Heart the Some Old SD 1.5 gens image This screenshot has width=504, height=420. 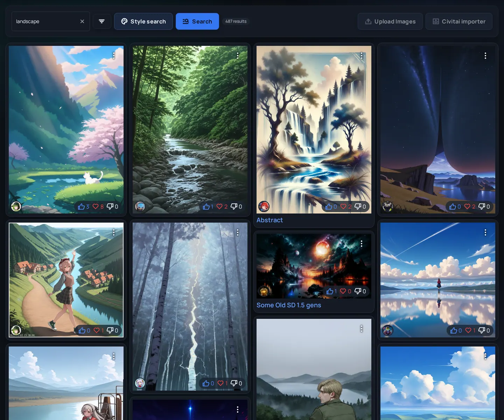346,291
